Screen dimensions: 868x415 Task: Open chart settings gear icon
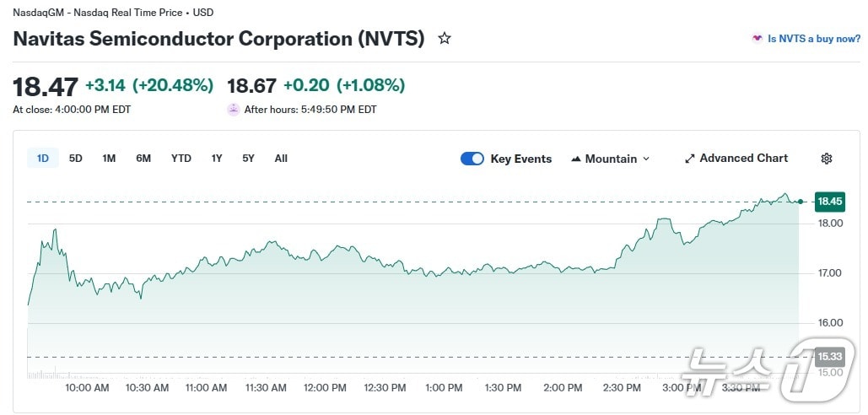pyautogui.click(x=827, y=159)
